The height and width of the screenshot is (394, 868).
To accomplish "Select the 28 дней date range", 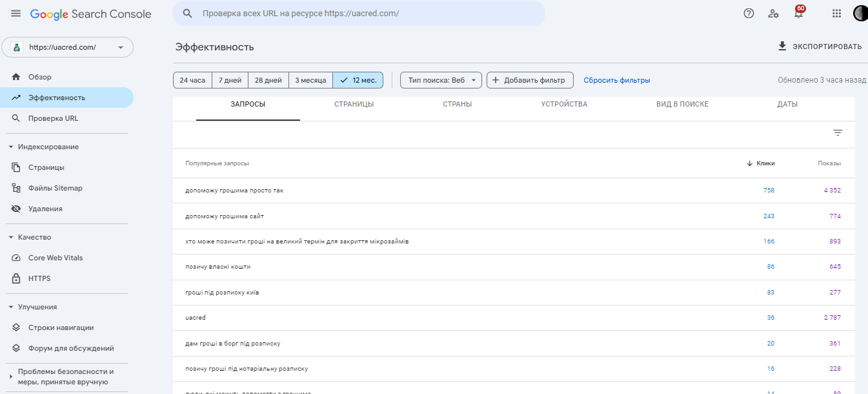I will click(268, 80).
